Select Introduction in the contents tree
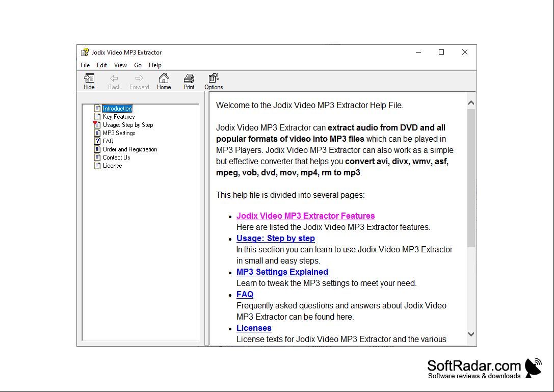The image size is (554, 392). click(117, 109)
